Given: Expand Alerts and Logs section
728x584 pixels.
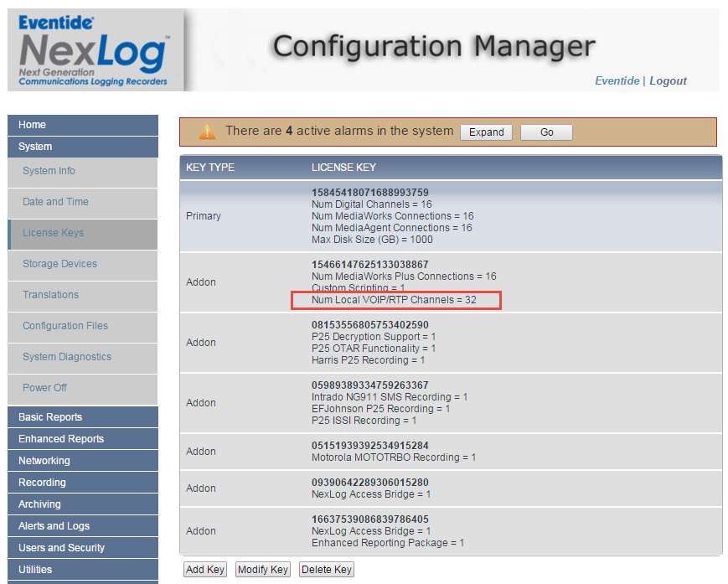Looking at the screenshot, I should click(x=82, y=526).
